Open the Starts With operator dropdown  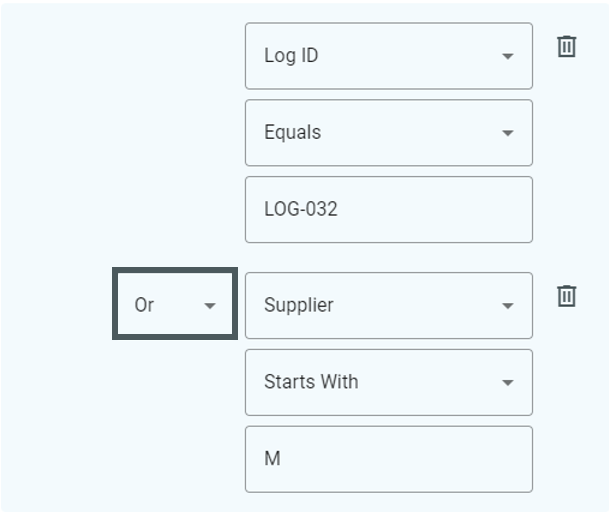tap(389, 382)
